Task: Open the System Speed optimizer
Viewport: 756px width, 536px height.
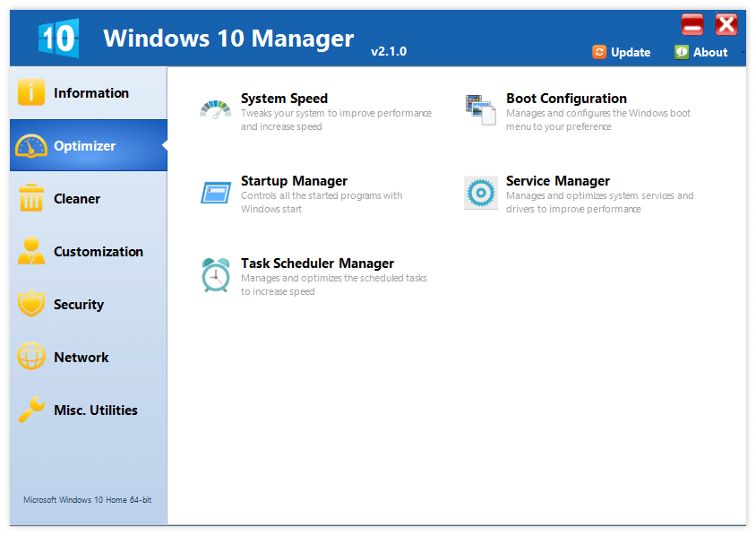Action: pos(284,99)
